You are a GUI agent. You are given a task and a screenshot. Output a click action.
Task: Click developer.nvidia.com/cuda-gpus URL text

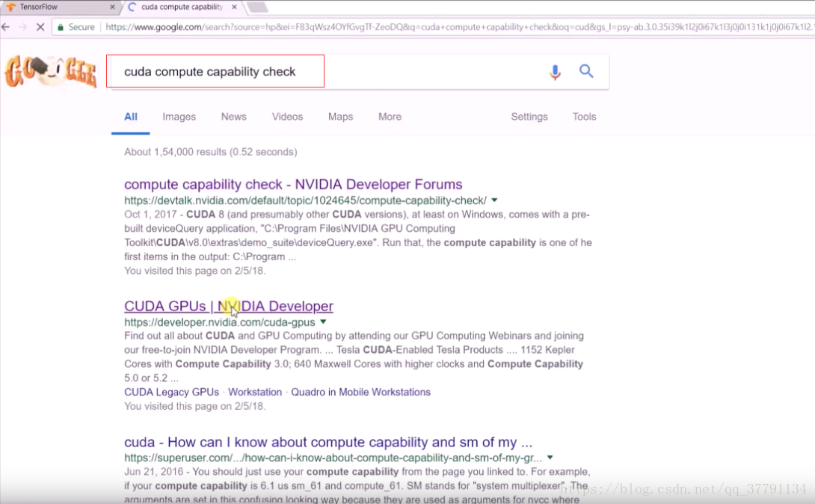[220, 322]
